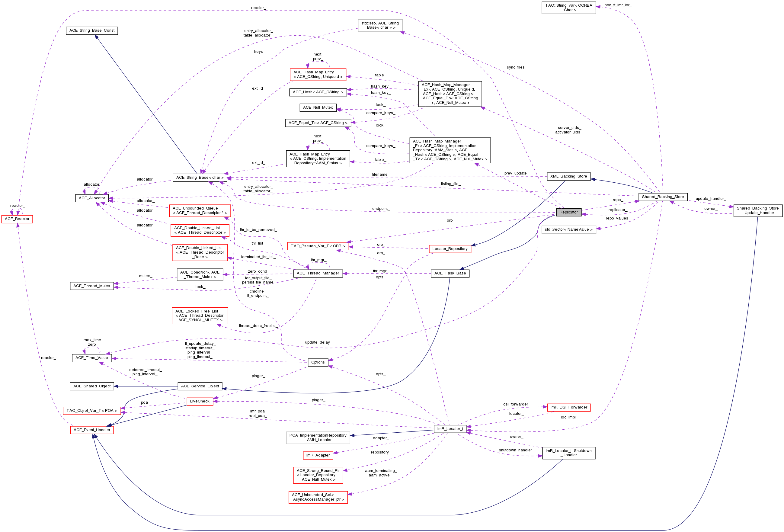Open the Shared_Backing_Store node
The image size is (784, 532).
click(x=663, y=197)
